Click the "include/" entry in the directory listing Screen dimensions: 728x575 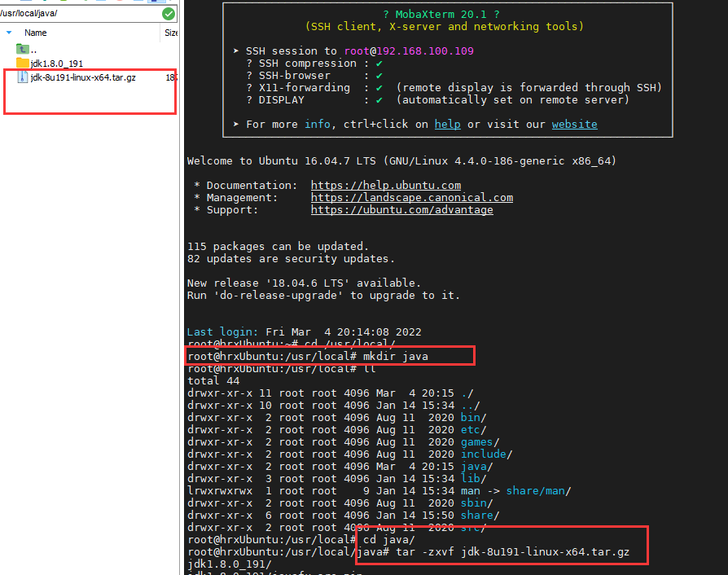tap(487, 454)
